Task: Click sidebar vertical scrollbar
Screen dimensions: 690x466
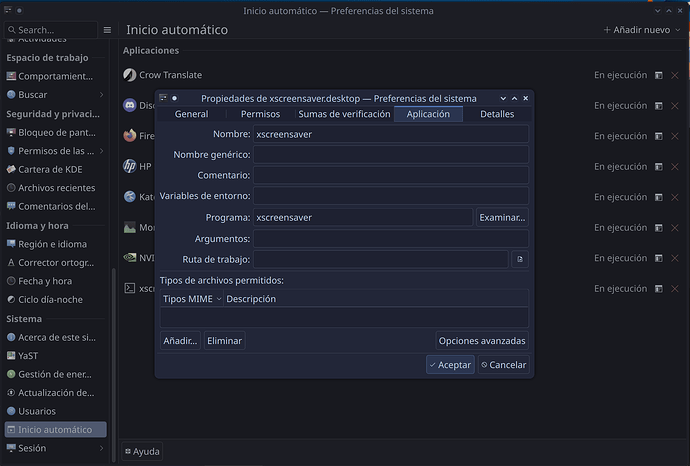Action: 114,365
